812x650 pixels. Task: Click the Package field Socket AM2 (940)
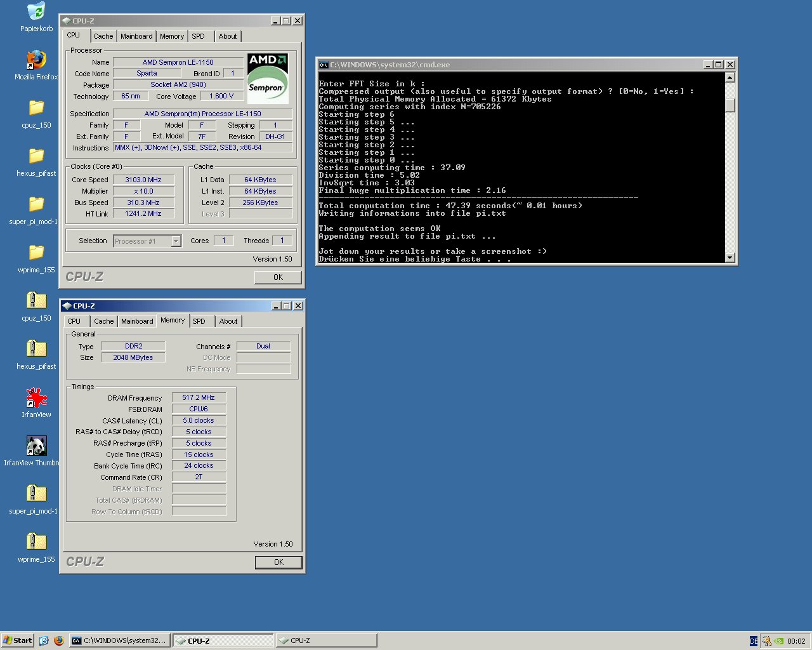pyautogui.click(x=178, y=85)
